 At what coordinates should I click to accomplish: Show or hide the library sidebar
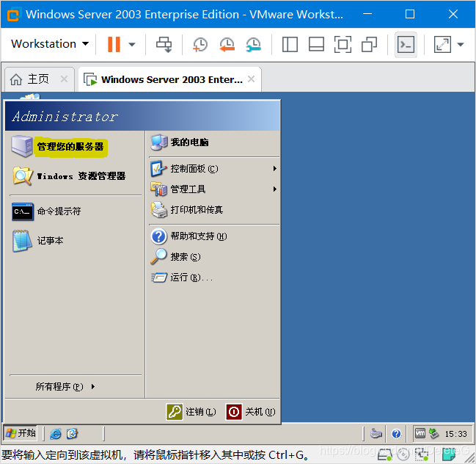[x=290, y=44]
